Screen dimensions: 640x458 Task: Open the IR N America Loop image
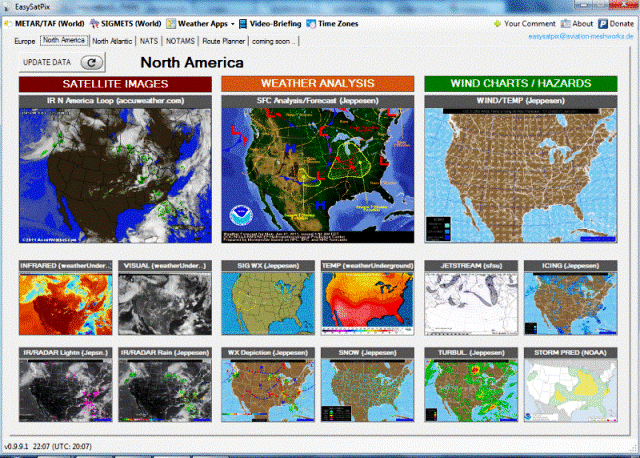click(115, 175)
